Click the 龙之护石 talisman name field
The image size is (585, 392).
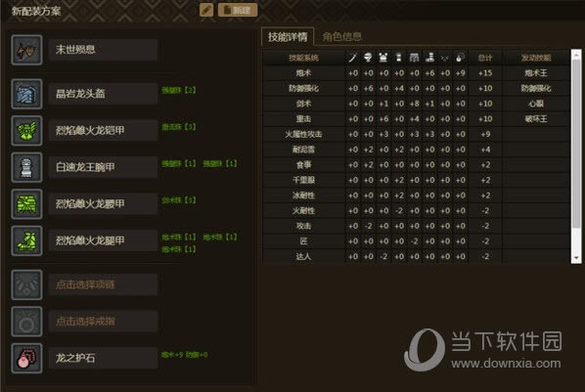(x=103, y=359)
